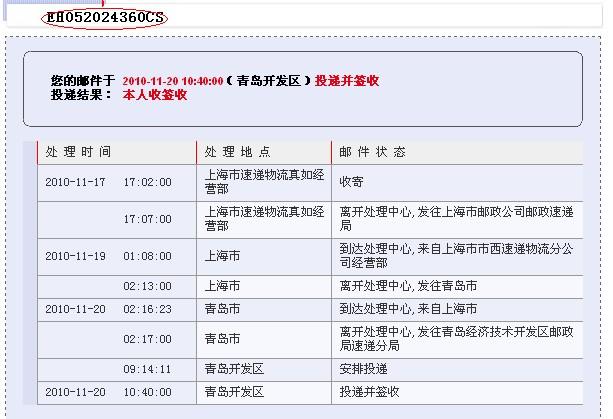Click 投递并签收 in the last table row
Screen dimensions: 613x419
[x=369, y=392]
